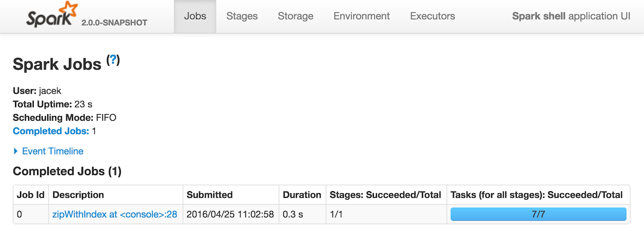Show the Executors tab
This screenshot has width=644, height=237.
[x=432, y=16]
